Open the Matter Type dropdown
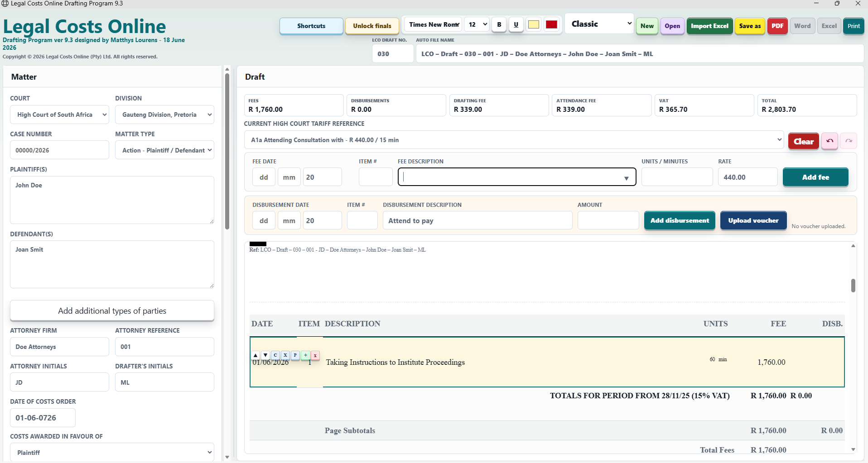This screenshot has width=868, height=463. click(164, 150)
